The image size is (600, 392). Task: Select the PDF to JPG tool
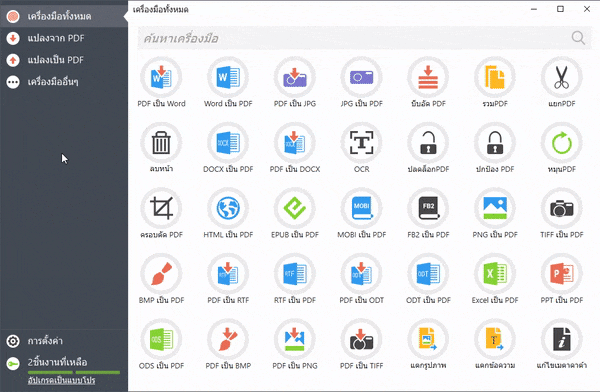pos(295,78)
